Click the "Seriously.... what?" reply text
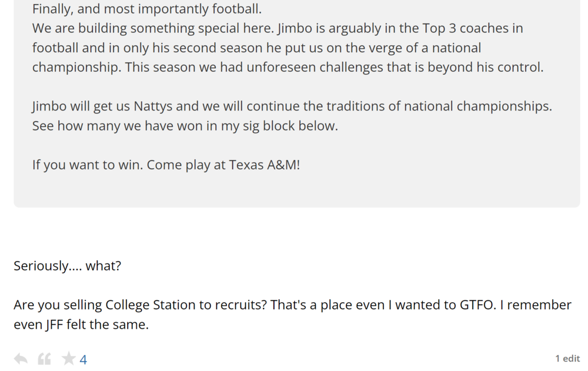This screenshot has width=588, height=371. tap(67, 266)
